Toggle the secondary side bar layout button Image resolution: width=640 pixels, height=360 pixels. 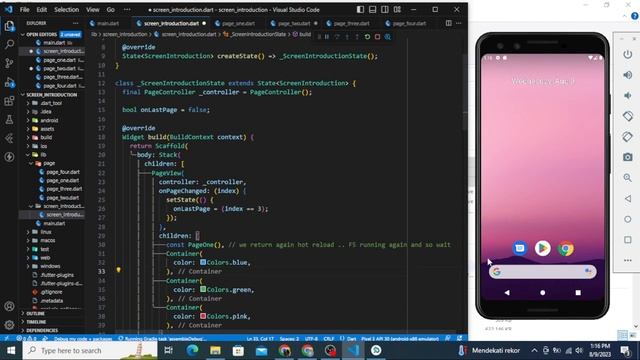click(385, 9)
